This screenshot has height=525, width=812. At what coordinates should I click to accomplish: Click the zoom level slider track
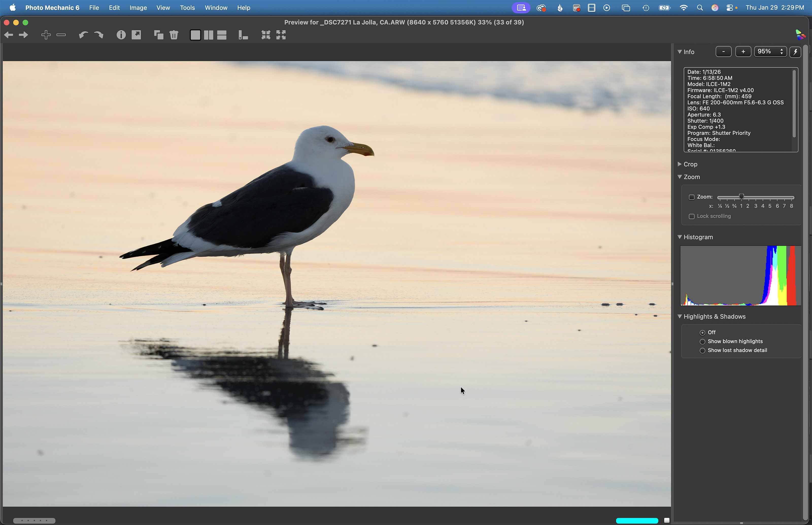pos(767,197)
